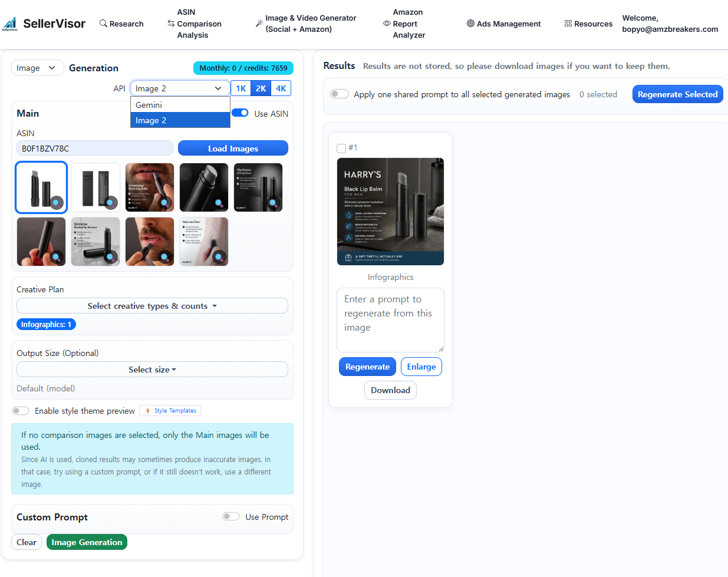728x577 pixels.
Task: Click the SellerVisor logo icon
Action: tap(10, 24)
